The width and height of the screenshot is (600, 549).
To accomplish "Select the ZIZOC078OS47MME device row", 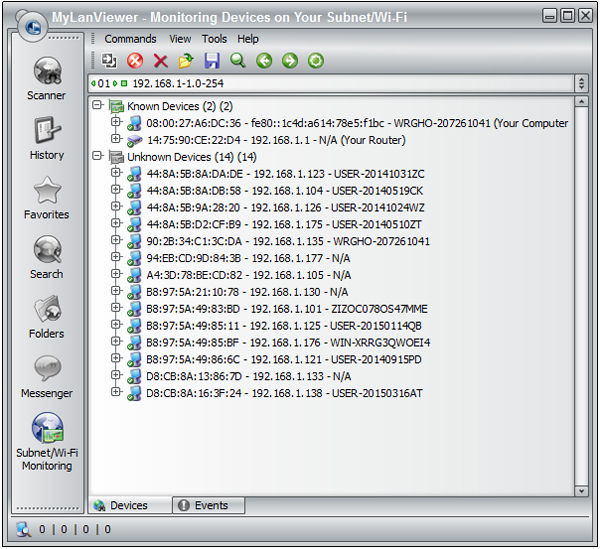I will 287,309.
